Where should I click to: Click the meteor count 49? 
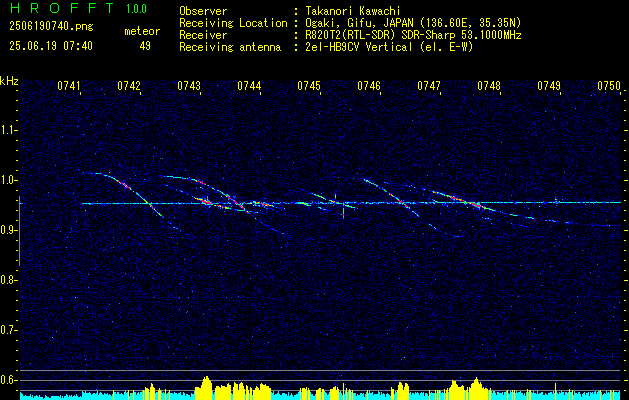[x=145, y=46]
